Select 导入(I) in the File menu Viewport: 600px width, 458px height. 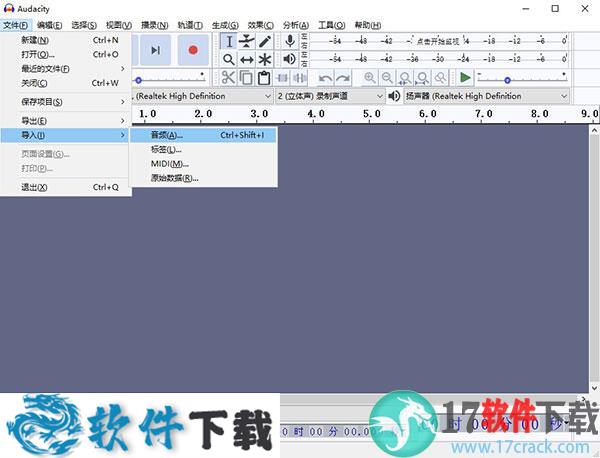[x=65, y=135]
